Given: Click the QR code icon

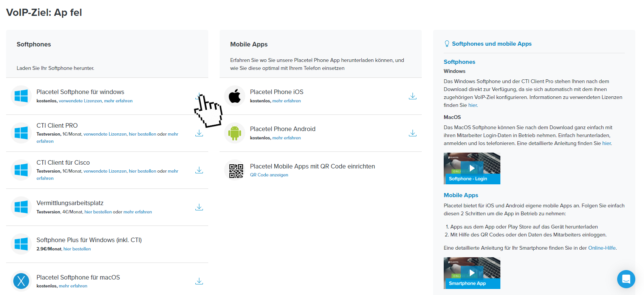Looking at the screenshot, I should 236,171.
